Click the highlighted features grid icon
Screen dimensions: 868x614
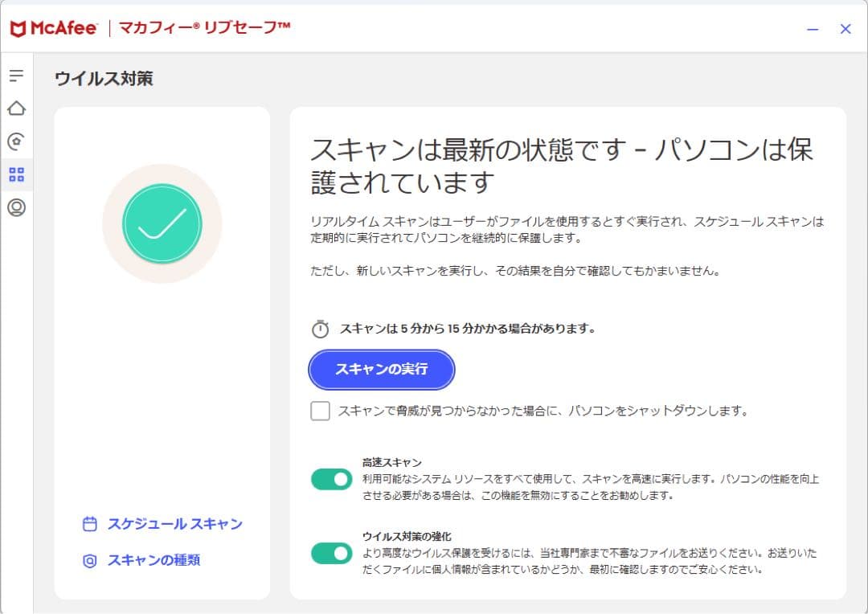point(16,174)
